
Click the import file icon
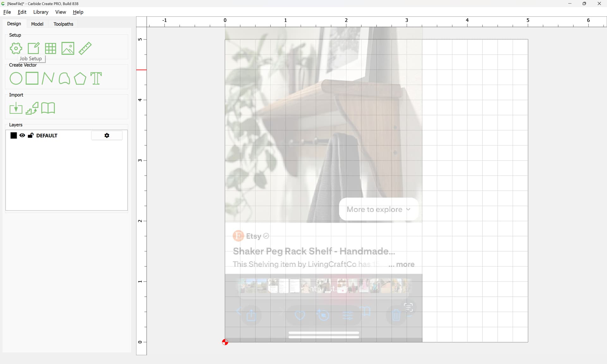pos(16,108)
